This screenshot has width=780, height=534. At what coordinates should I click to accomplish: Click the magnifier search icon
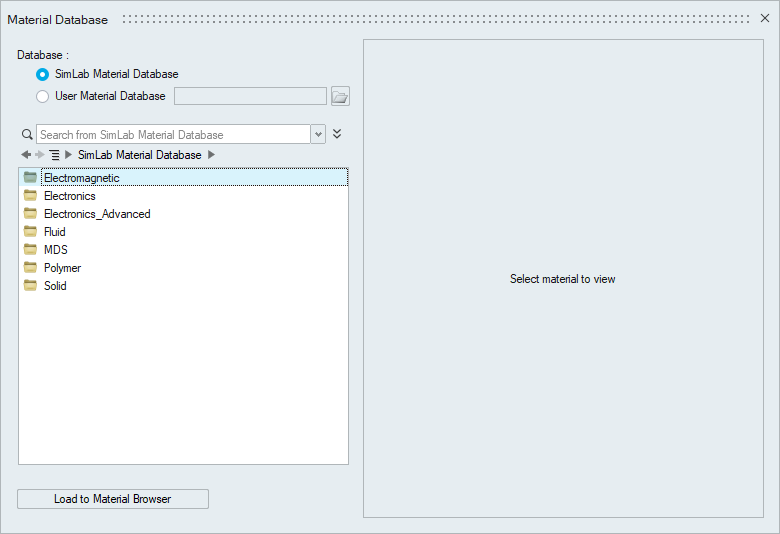coord(27,134)
